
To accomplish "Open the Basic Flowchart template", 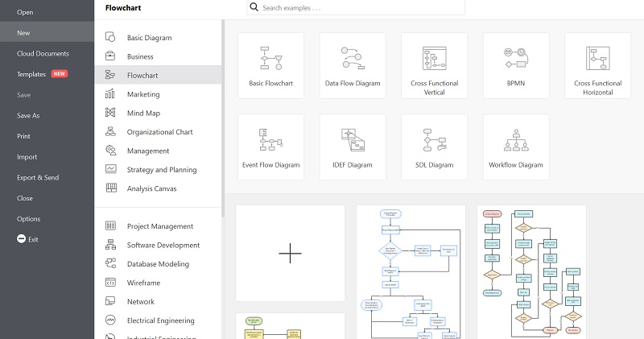I will 270,66.
